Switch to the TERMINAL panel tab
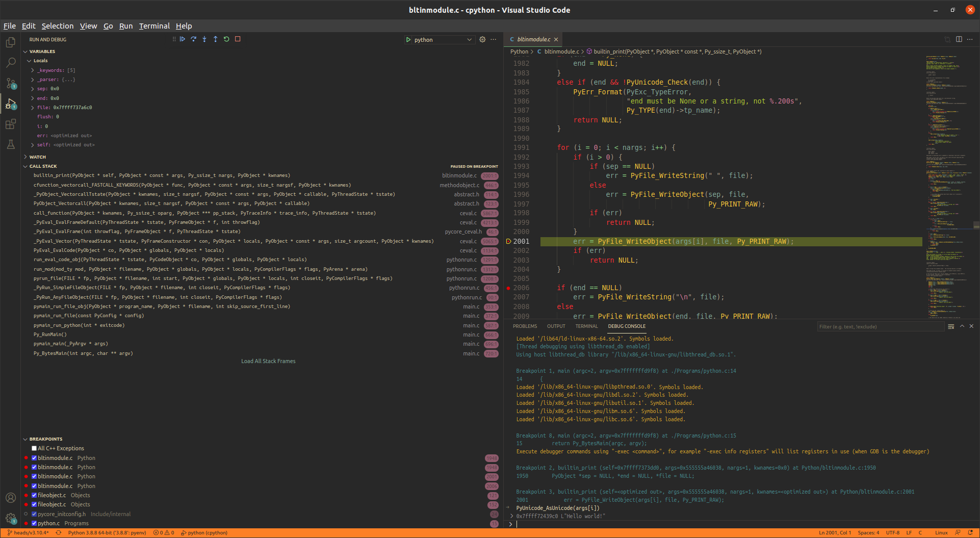The width and height of the screenshot is (980, 538). [586, 326]
